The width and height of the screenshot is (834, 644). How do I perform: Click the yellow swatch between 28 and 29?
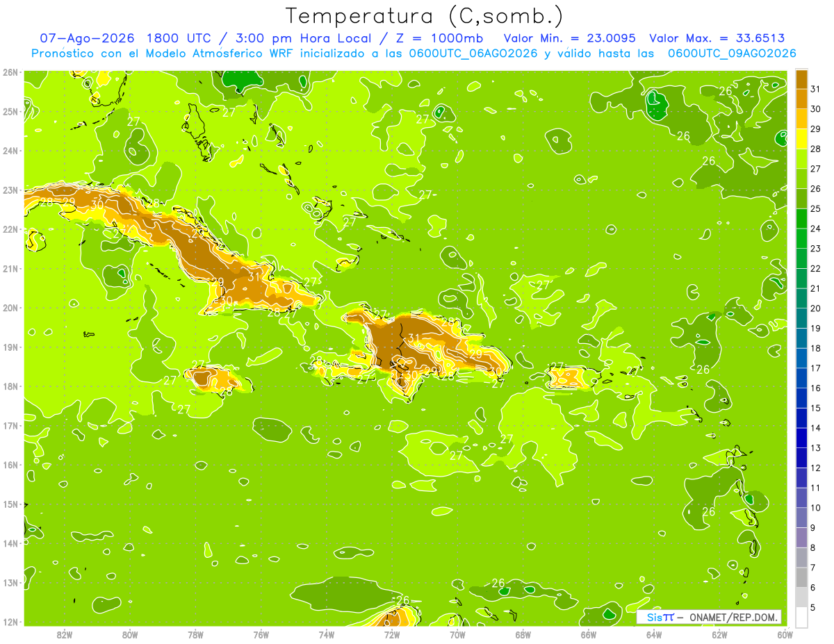pyautogui.click(x=801, y=139)
